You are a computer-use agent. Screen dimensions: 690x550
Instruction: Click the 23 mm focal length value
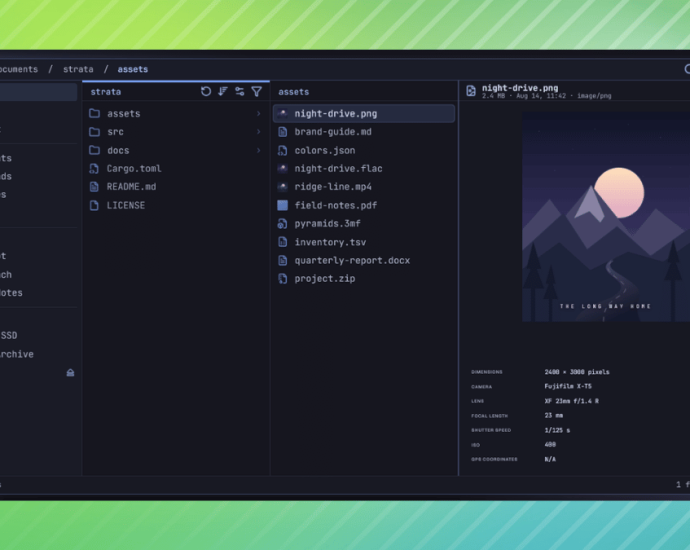[554, 415]
